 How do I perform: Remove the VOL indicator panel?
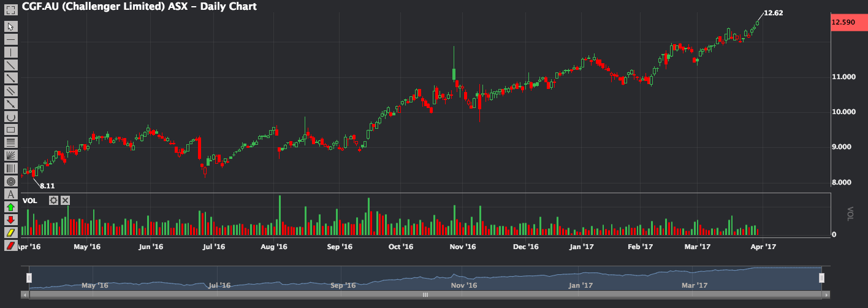[66, 200]
